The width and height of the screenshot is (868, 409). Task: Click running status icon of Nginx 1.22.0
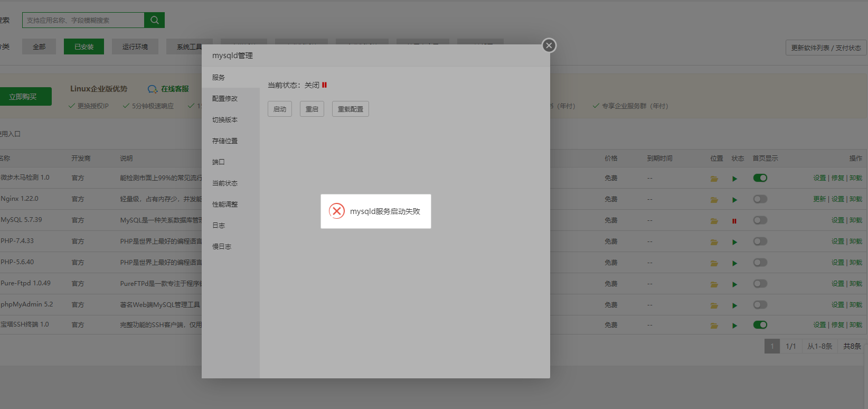(x=734, y=200)
